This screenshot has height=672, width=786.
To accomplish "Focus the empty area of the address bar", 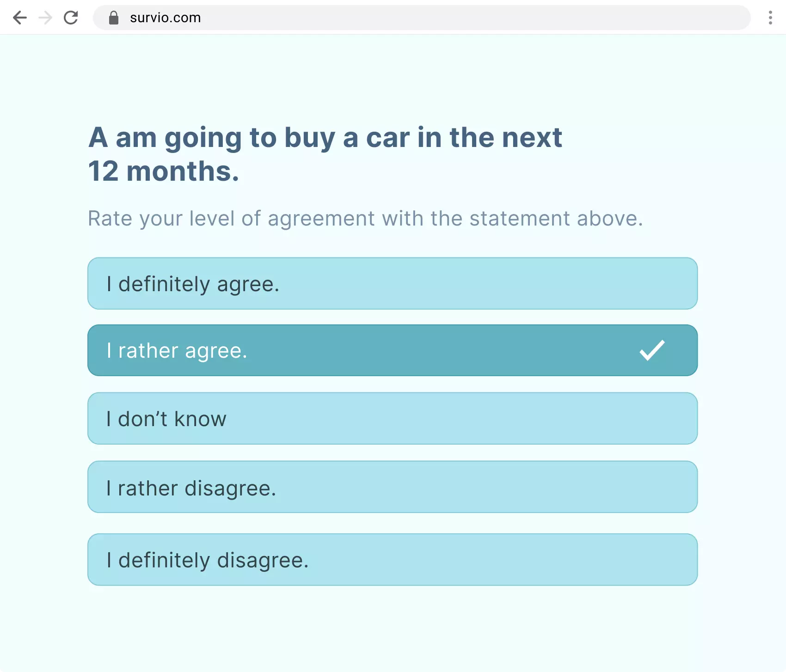I will pyautogui.click(x=462, y=18).
